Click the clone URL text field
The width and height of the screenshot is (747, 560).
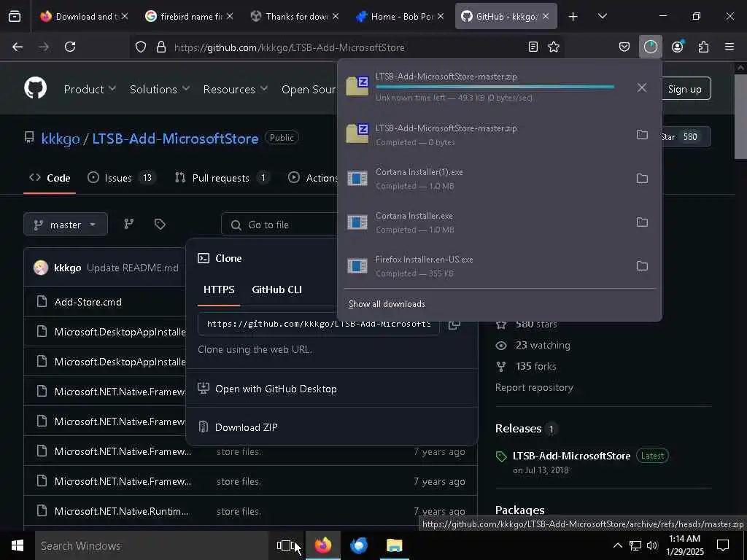click(x=318, y=324)
